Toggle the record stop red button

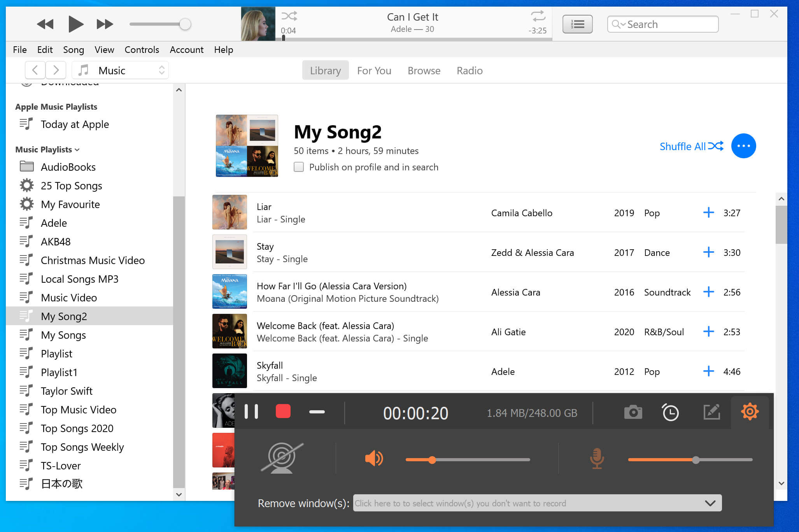(284, 411)
